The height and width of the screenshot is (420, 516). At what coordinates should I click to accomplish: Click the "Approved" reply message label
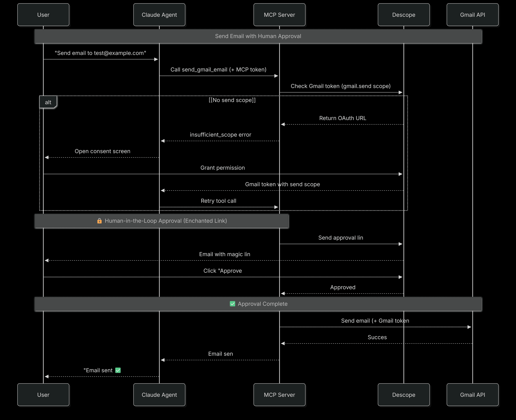pyautogui.click(x=343, y=287)
